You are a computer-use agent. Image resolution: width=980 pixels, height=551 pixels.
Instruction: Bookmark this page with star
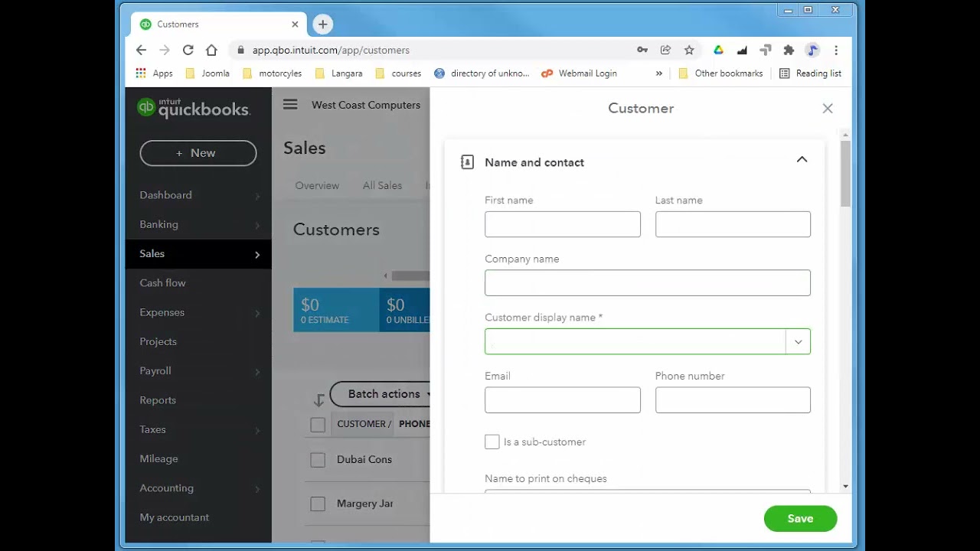(x=689, y=50)
